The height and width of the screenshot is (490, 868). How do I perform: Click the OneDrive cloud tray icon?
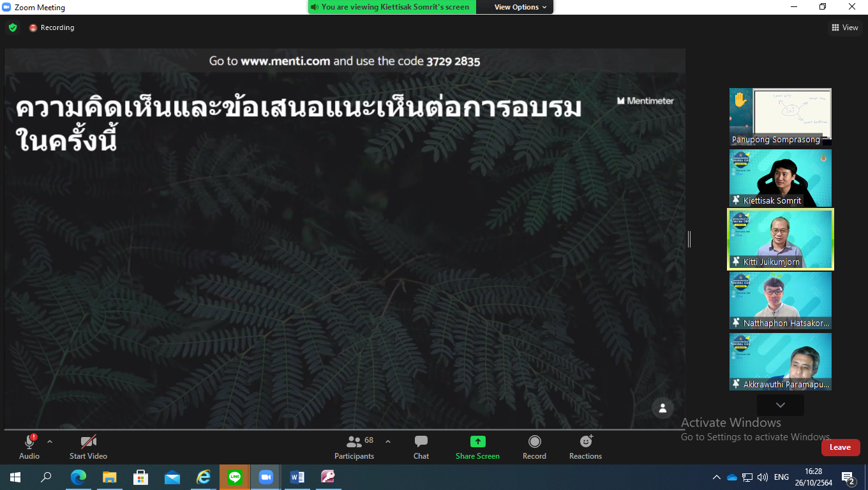point(732,477)
